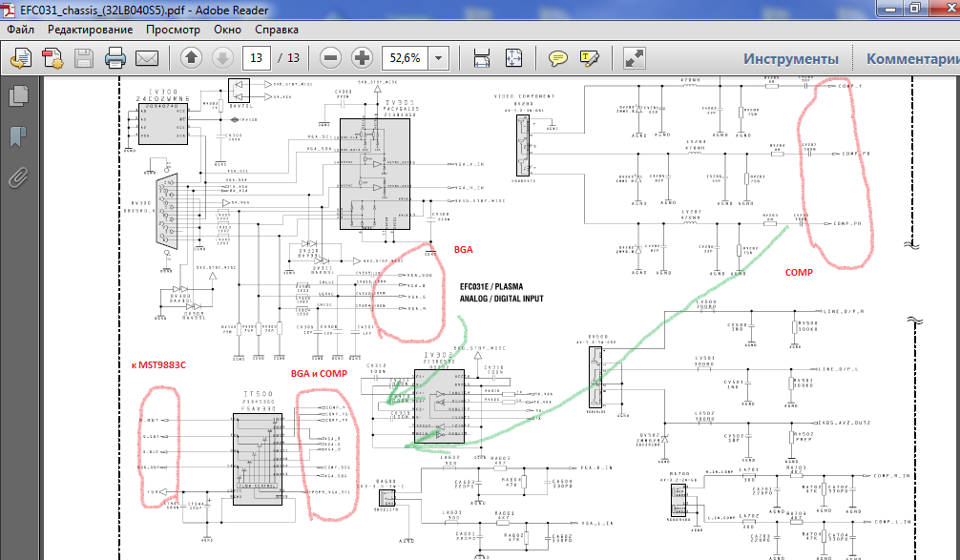Screen dimensions: 960x560
Task: Zoom in with the plus button
Action: 362,58
